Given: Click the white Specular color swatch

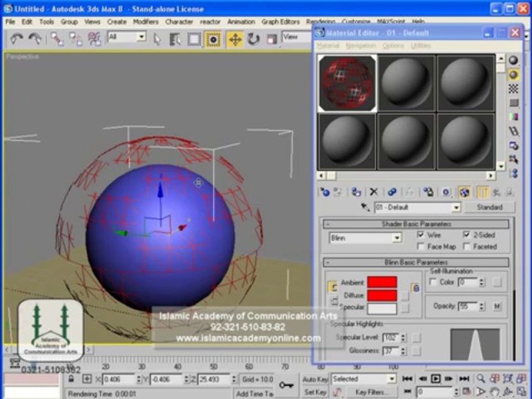Looking at the screenshot, I should [x=382, y=308].
